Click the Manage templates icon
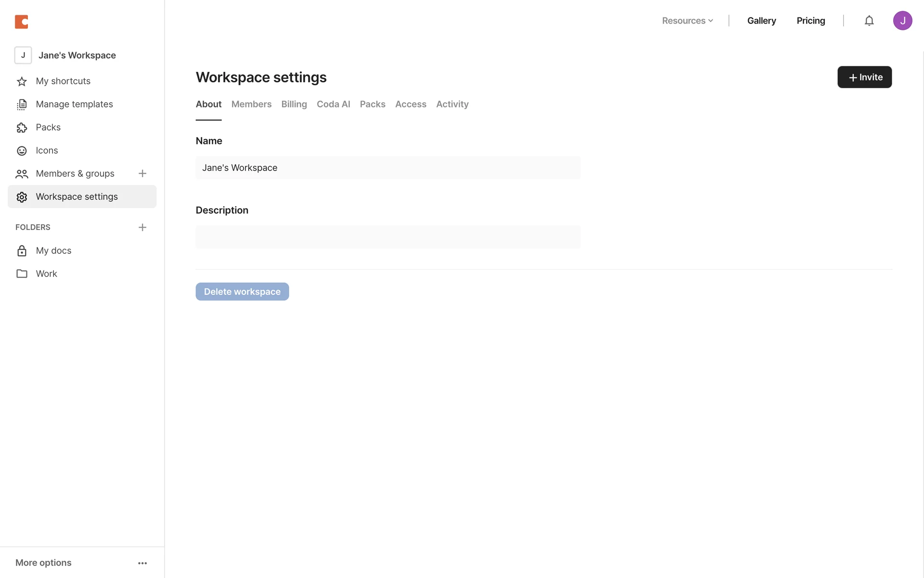 22,105
